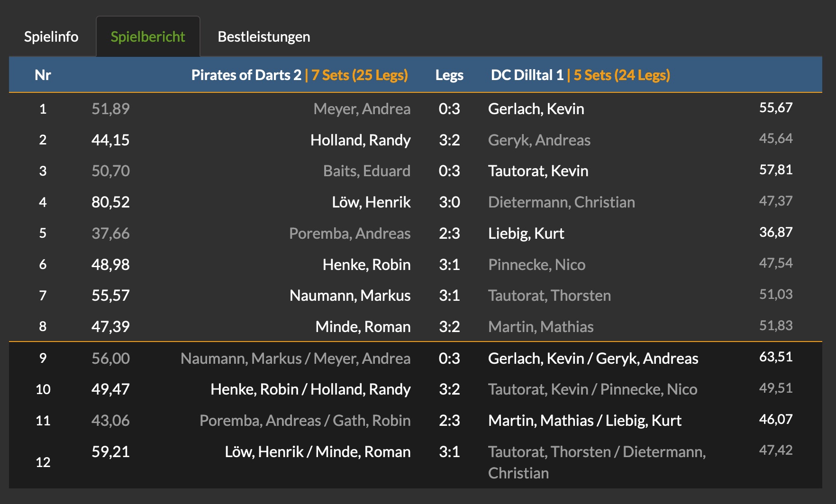Image resolution: width=836 pixels, height=504 pixels.
Task: Select Pinnecke, Nico in match 6
Action: (537, 265)
